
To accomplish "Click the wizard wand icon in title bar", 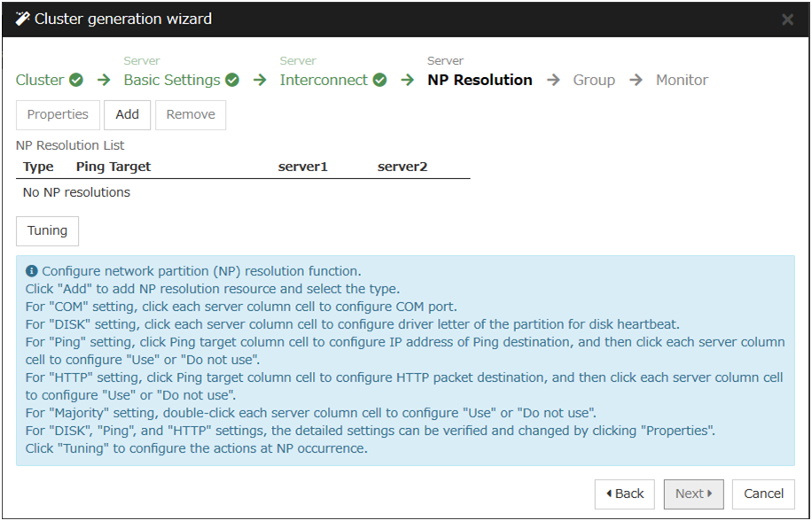I will point(22,19).
